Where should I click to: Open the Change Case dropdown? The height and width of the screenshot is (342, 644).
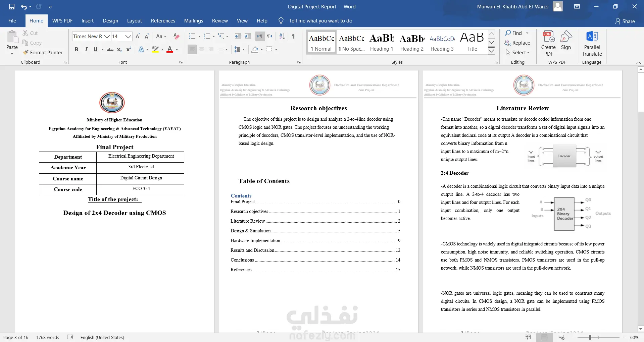pos(161,36)
